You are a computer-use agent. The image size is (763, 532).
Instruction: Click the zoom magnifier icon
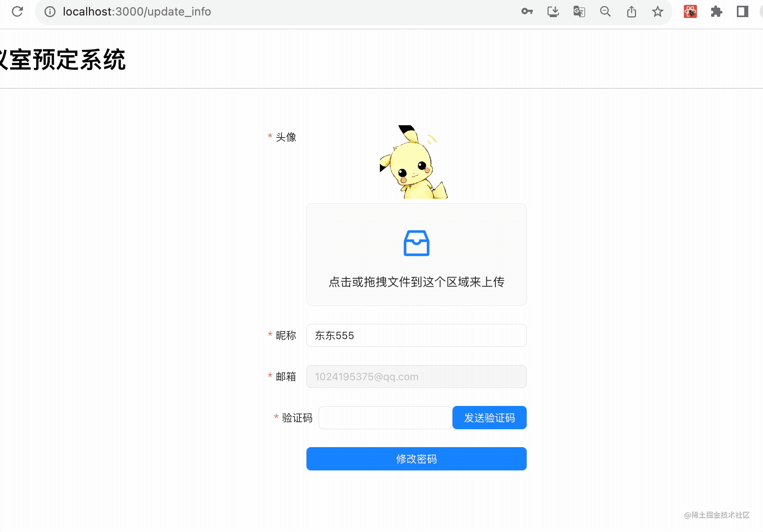point(605,11)
